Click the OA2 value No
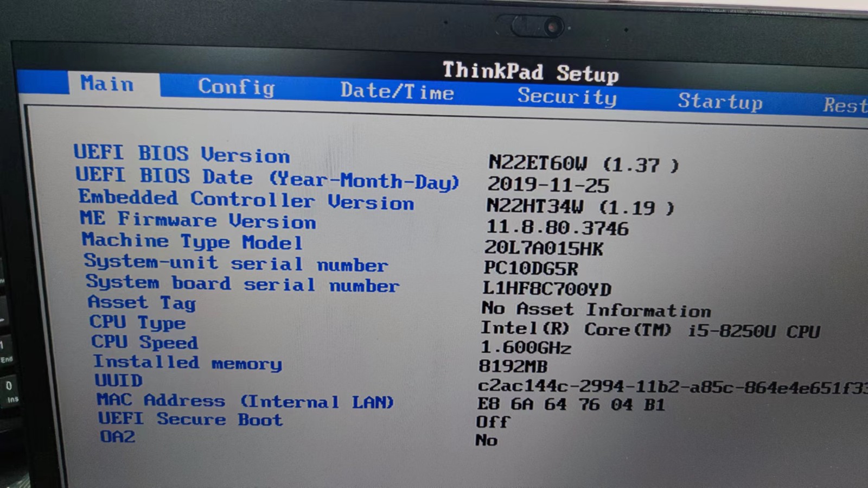 486,440
